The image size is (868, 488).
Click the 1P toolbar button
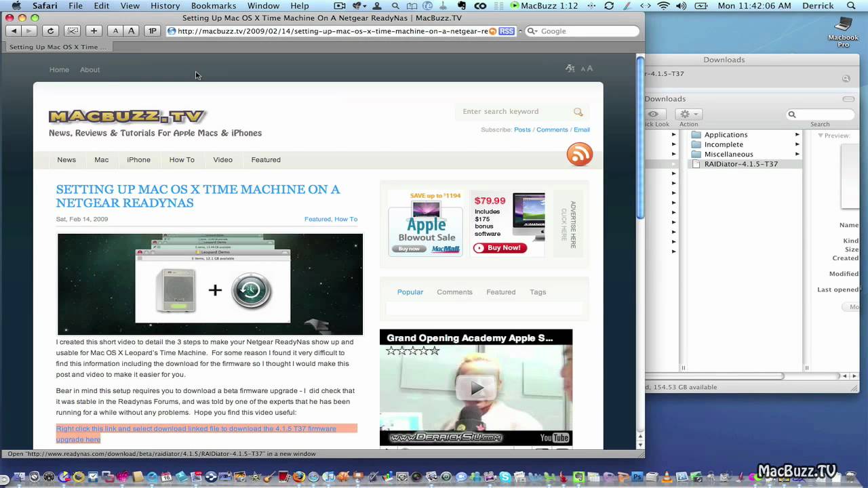coord(153,30)
